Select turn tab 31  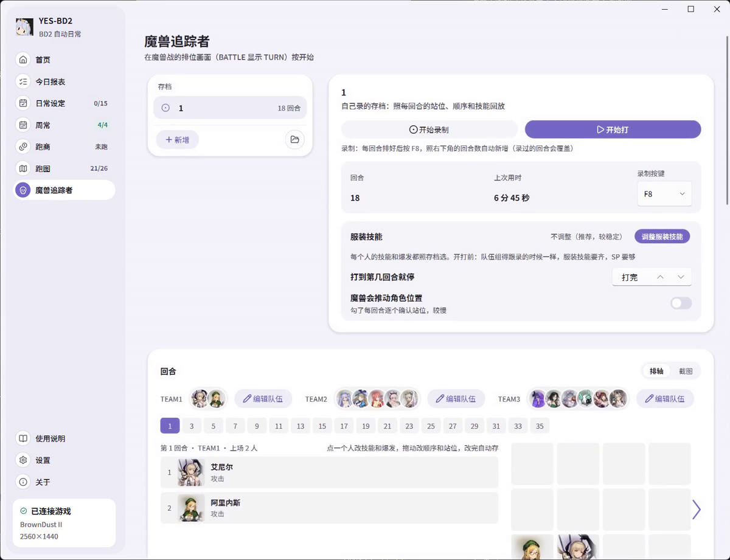(x=496, y=426)
